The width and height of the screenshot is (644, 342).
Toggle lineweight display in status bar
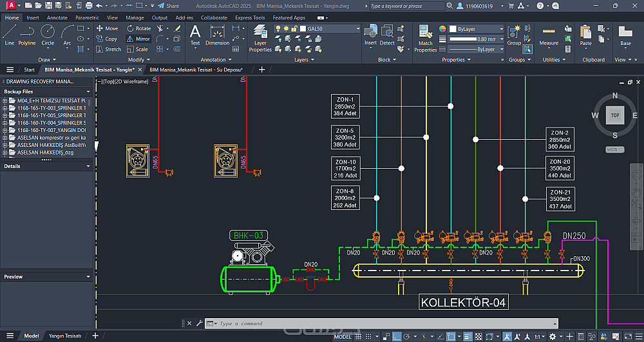coord(468,336)
